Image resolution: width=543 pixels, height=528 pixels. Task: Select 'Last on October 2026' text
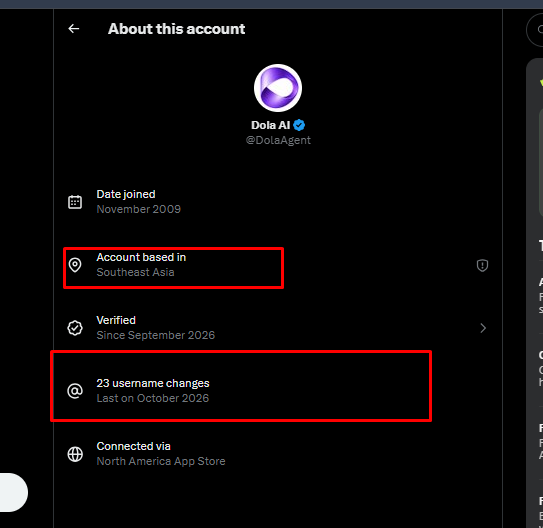click(x=153, y=398)
